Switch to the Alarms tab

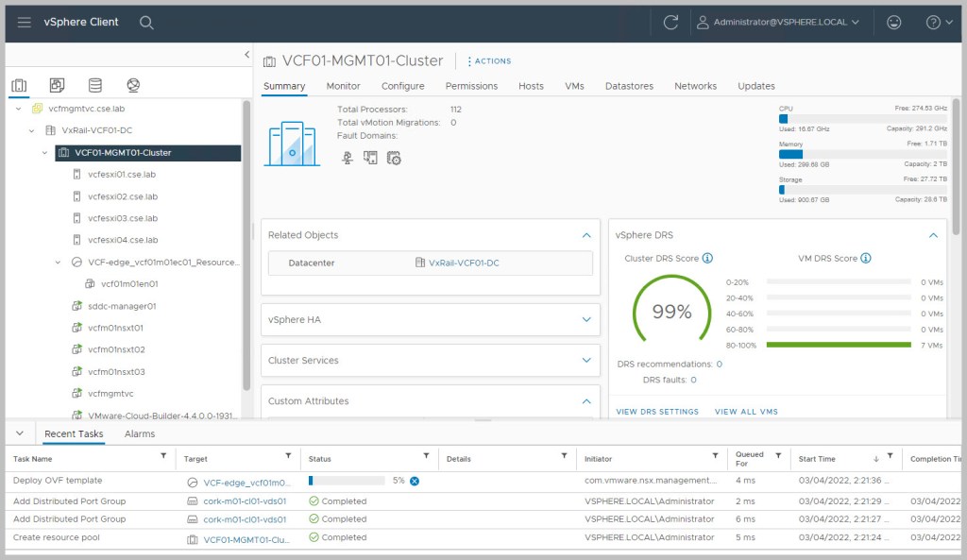pyautogui.click(x=140, y=433)
